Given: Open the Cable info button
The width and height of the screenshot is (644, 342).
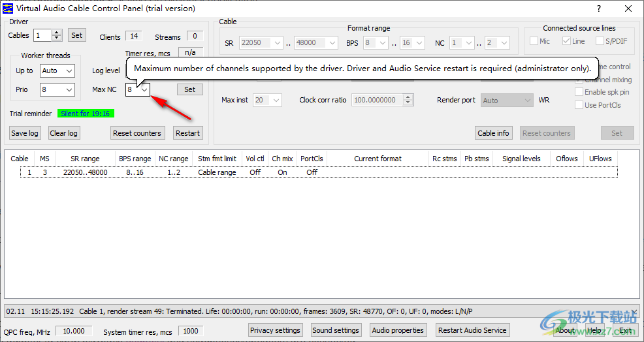Looking at the screenshot, I should click(493, 133).
